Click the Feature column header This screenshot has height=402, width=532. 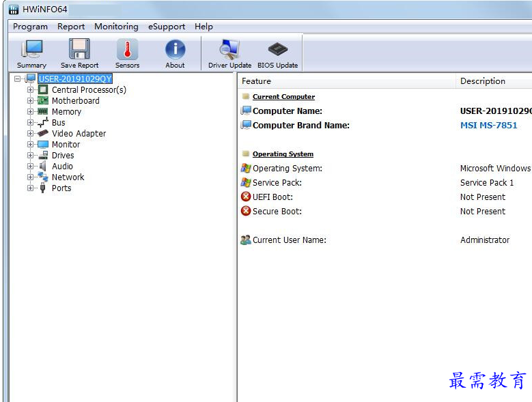(x=346, y=81)
